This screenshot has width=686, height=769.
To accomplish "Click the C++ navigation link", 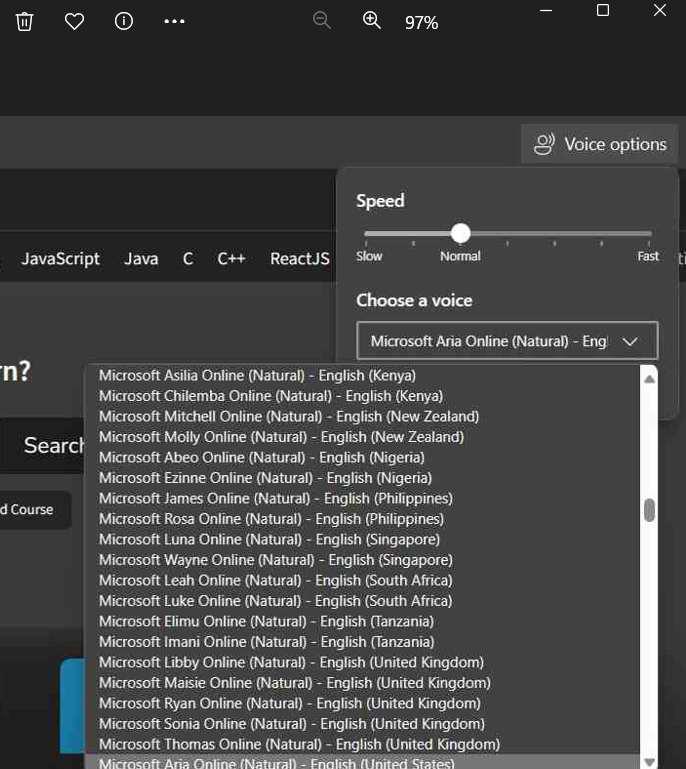I will click(231, 258).
